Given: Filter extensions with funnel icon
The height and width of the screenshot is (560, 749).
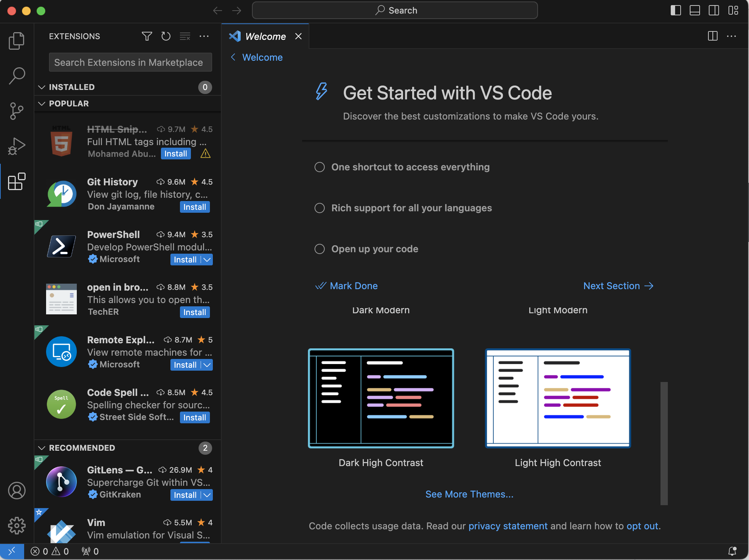Looking at the screenshot, I should coord(147,36).
